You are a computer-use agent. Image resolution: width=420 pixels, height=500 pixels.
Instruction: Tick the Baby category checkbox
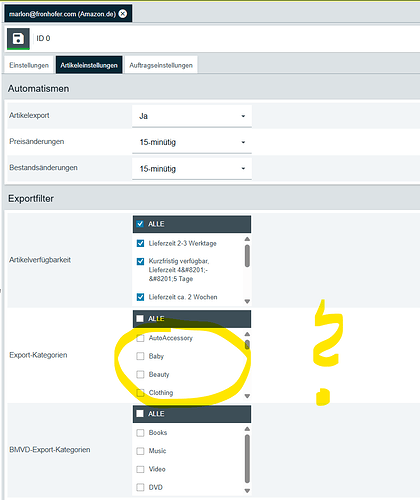point(140,356)
